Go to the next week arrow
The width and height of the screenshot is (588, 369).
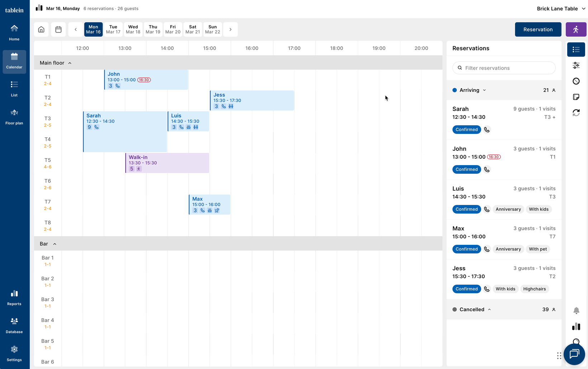pos(231,29)
